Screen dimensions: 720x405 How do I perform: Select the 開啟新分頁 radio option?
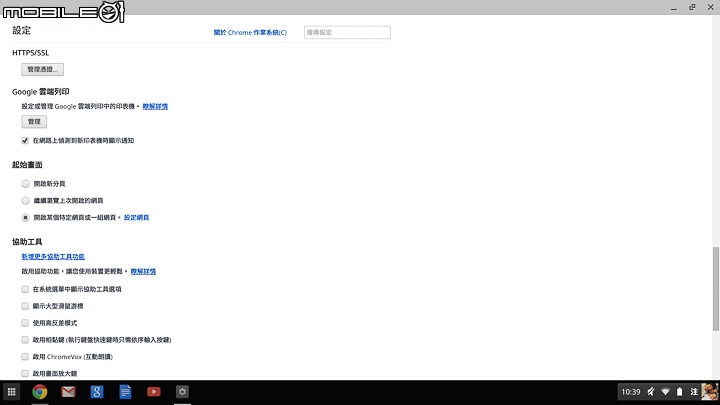click(x=25, y=184)
